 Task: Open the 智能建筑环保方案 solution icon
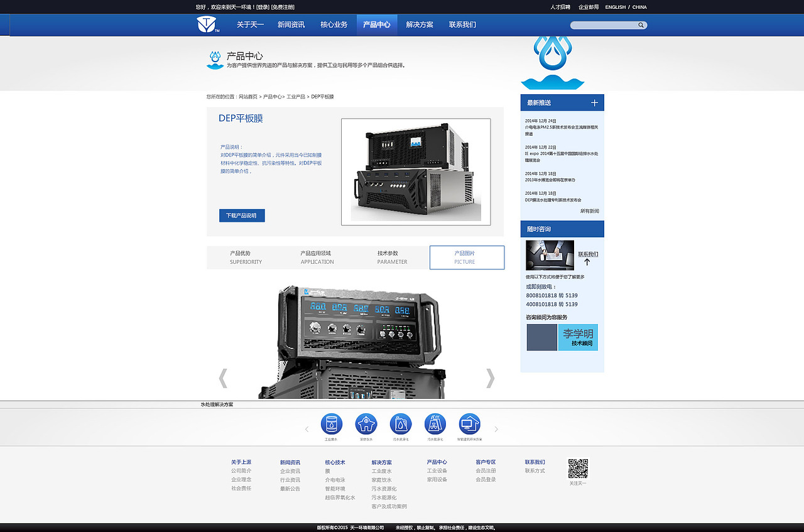tap(470, 424)
